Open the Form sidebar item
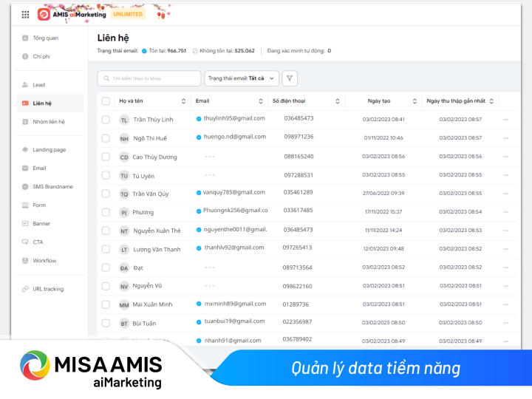 click(50, 205)
